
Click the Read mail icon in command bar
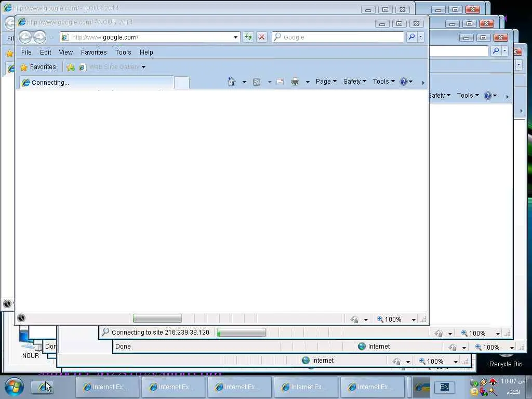click(x=280, y=82)
